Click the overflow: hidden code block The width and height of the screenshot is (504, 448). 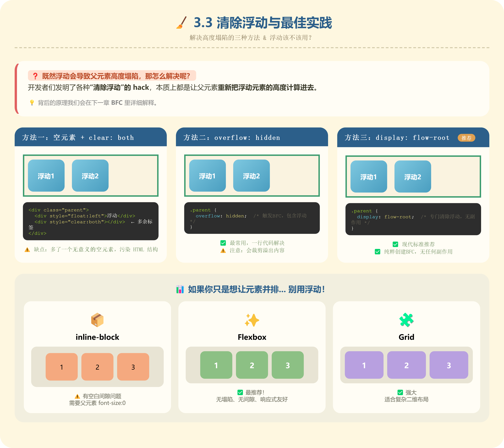(x=252, y=218)
